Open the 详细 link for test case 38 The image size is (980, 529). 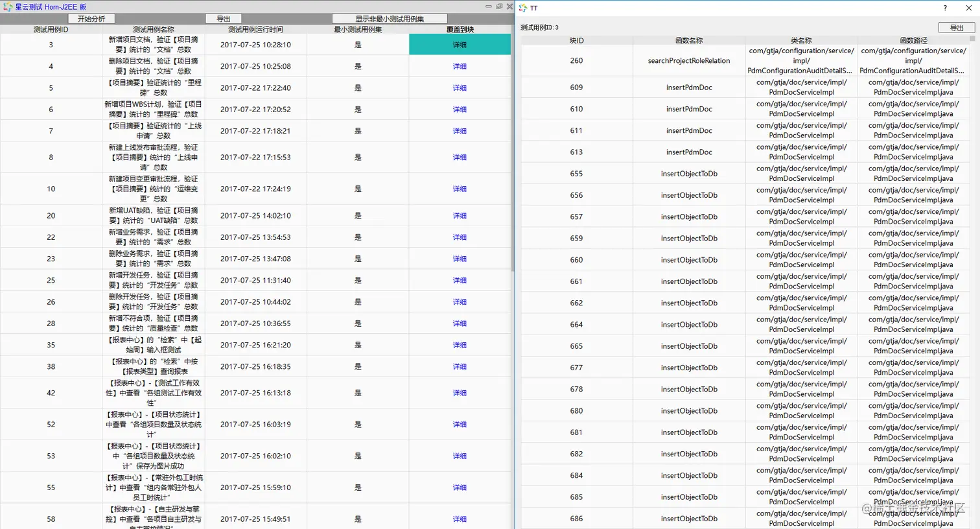460,366
